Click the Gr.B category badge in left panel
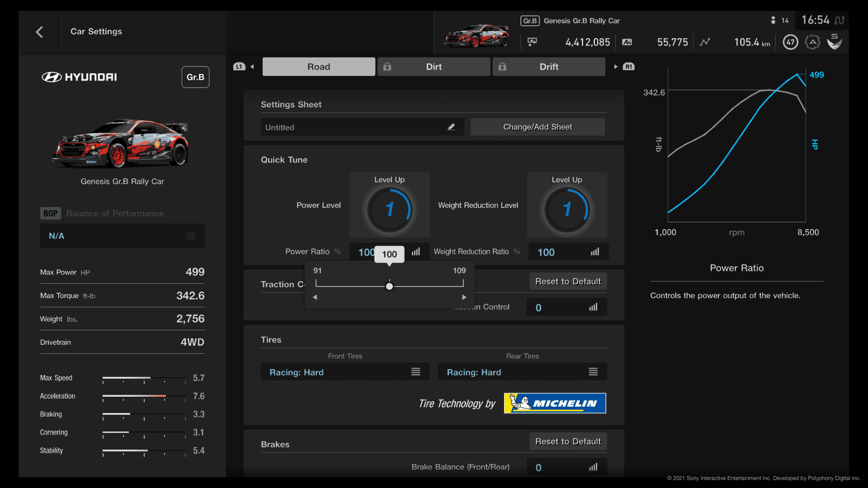868x488 pixels. click(195, 77)
